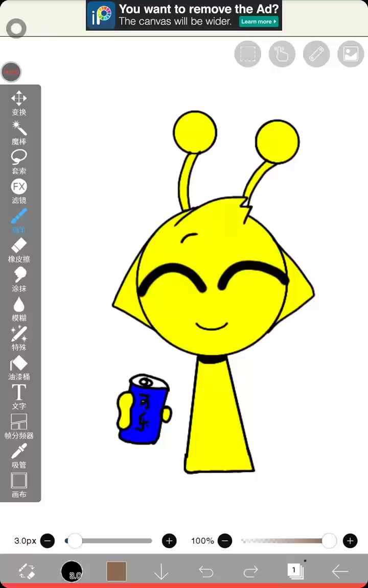Select the Transform (变换) tool

click(19, 103)
